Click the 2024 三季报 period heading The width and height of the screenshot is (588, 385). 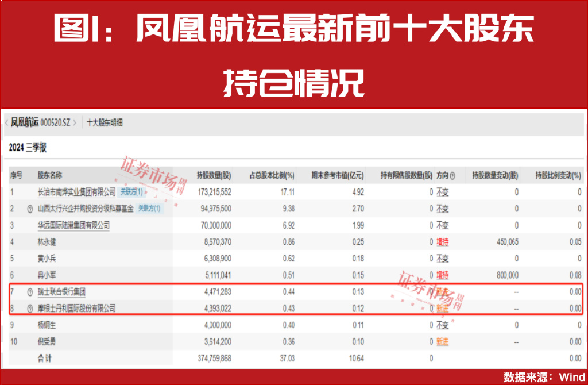[28, 147]
